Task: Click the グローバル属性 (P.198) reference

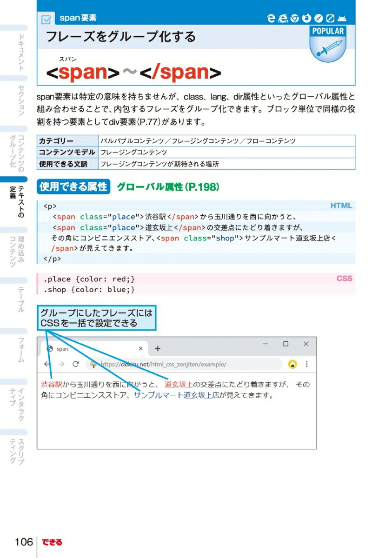Action: (x=168, y=187)
